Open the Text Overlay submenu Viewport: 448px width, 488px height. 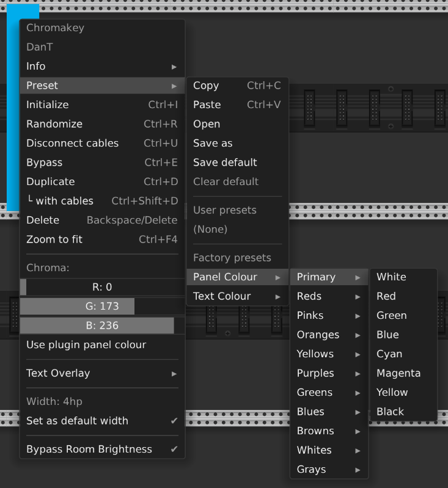(101, 373)
